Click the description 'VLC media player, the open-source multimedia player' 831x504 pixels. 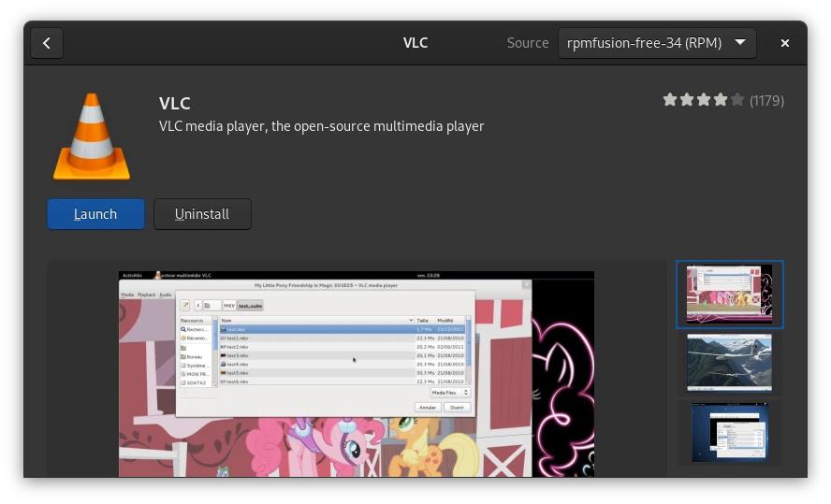pyautogui.click(x=321, y=126)
